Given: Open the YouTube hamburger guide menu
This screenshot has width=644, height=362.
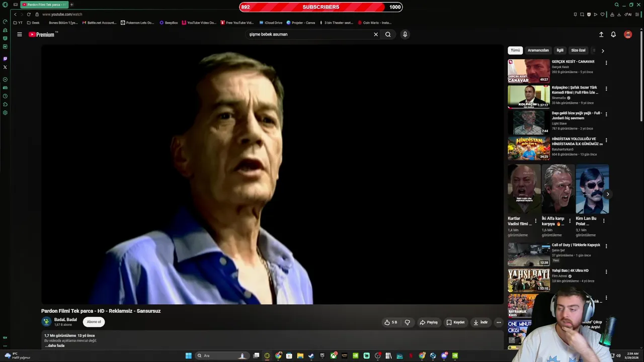Looking at the screenshot, I should tap(20, 34).
